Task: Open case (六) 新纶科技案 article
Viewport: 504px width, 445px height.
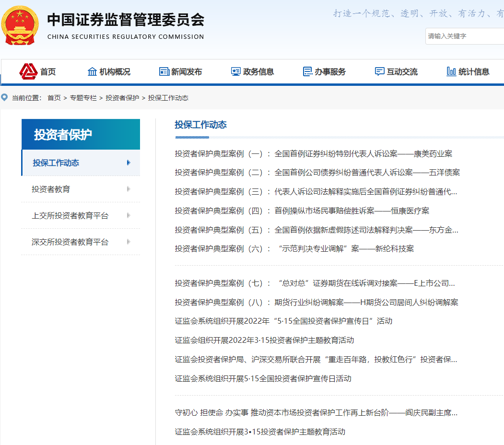Action: 294,248
